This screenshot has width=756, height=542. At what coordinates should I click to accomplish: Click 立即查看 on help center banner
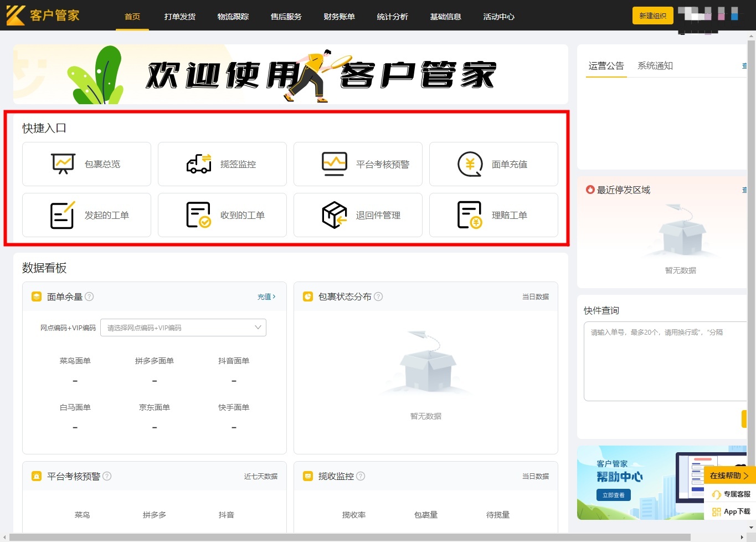pyautogui.click(x=613, y=495)
